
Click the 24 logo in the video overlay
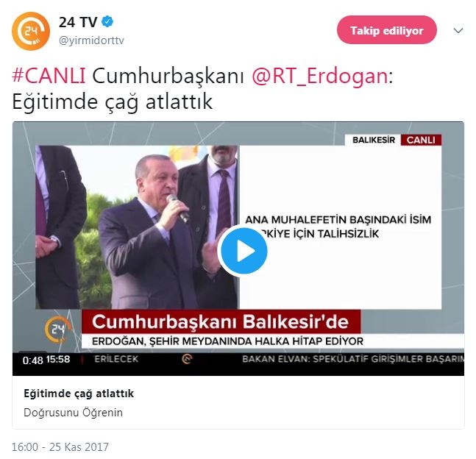58,329
